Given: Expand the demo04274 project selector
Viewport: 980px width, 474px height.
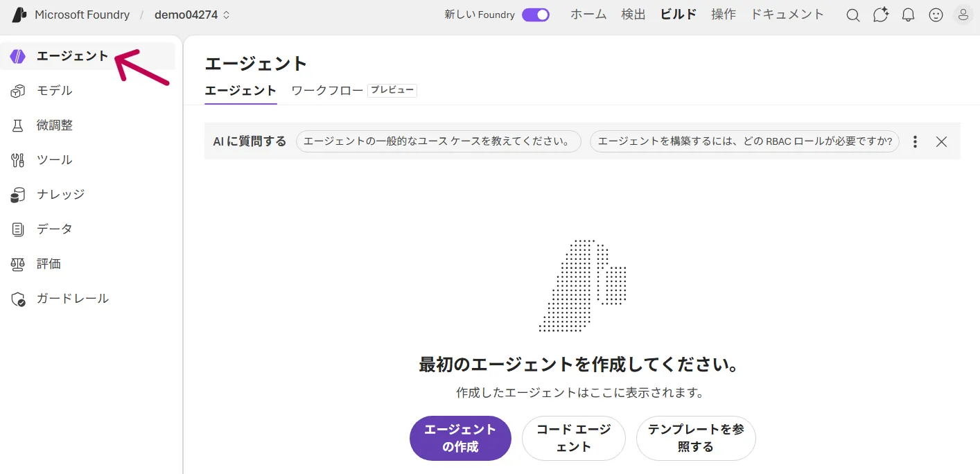Looking at the screenshot, I should coord(193,15).
